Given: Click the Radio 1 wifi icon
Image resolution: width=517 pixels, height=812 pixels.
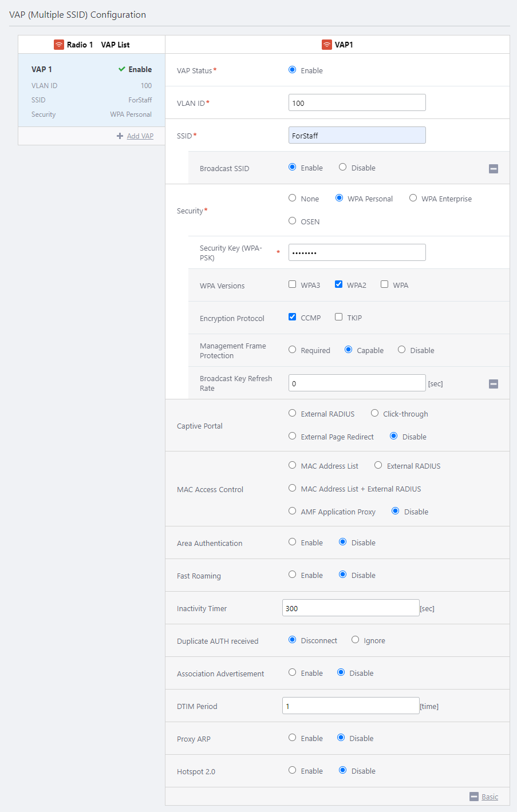Looking at the screenshot, I should point(59,45).
